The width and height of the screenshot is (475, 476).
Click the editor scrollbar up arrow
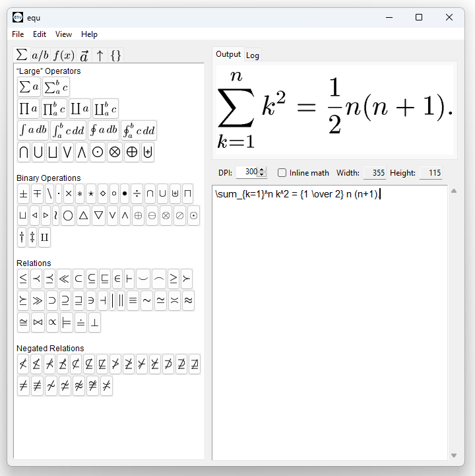(x=454, y=191)
